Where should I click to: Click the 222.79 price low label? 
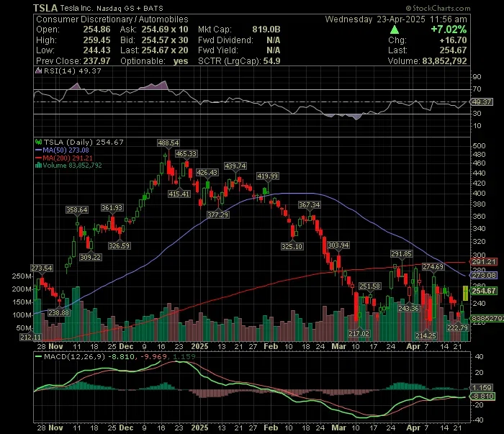pyautogui.click(x=458, y=327)
